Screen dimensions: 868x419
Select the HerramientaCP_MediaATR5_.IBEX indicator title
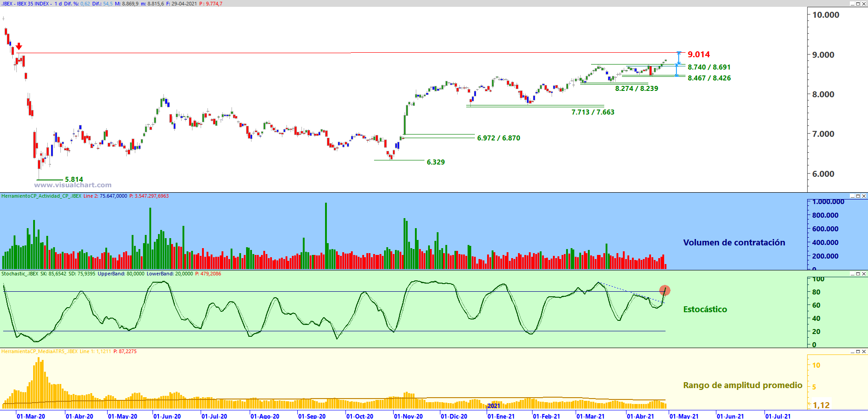(x=39, y=352)
